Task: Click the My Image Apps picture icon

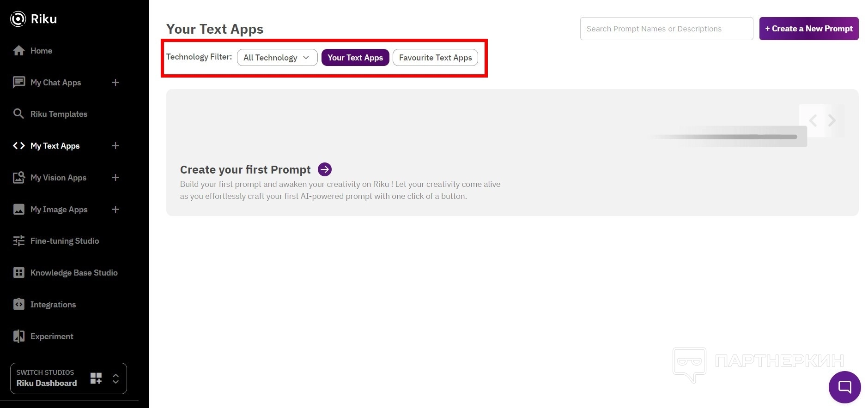Action: [19, 210]
